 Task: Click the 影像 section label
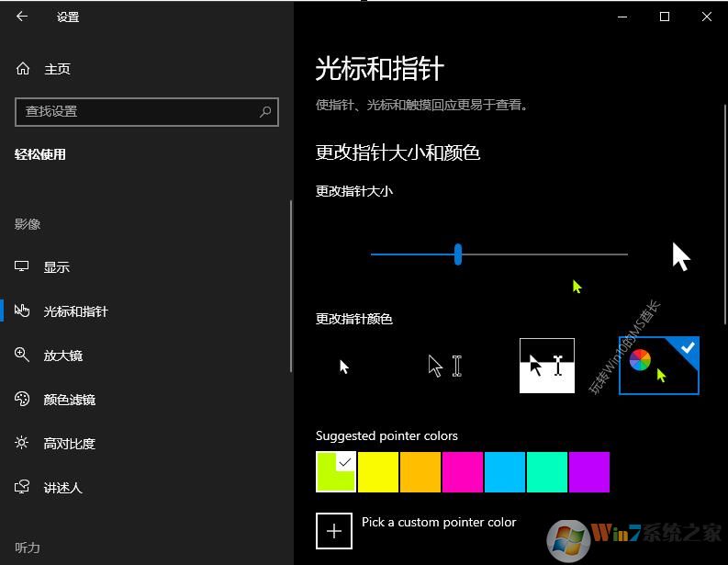click(28, 224)
